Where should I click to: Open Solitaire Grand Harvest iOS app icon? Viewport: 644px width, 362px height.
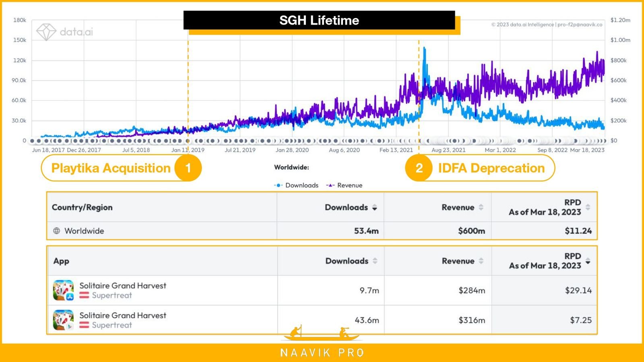coord(63,290)
